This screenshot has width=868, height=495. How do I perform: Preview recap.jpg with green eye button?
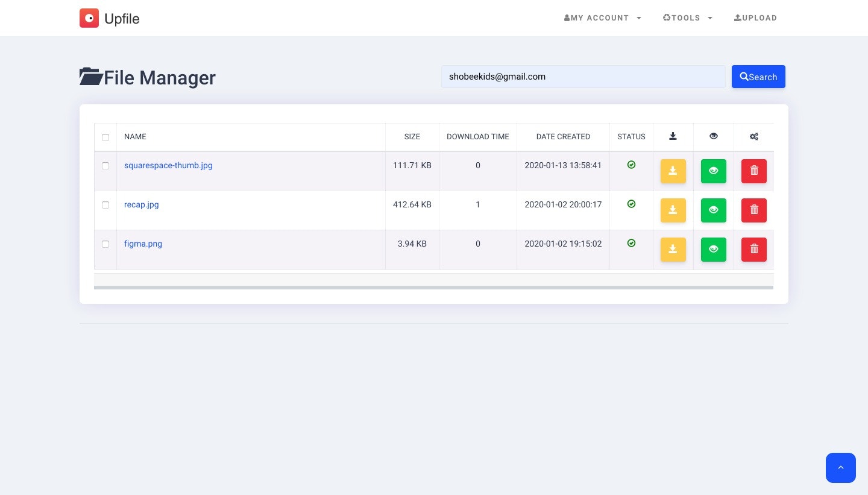pyautogui.click(x=714, y=210)
